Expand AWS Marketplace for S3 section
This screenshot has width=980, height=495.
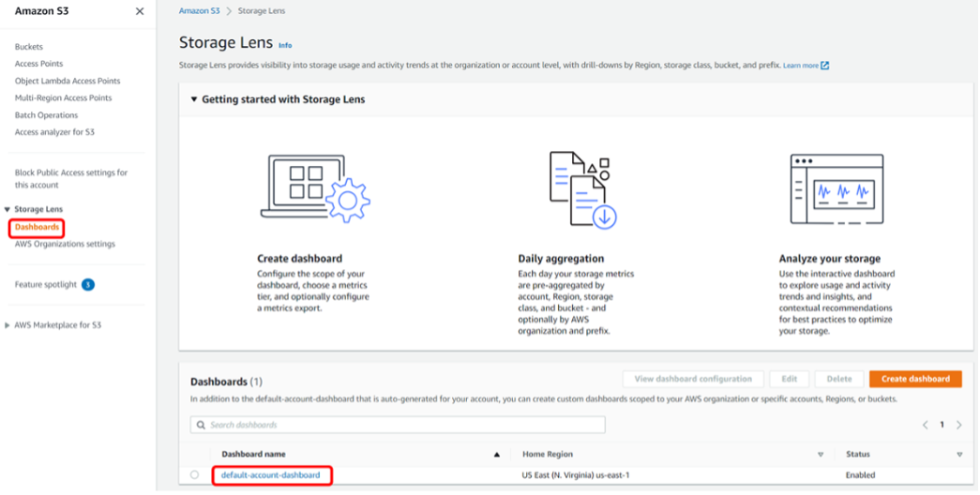[x=8, y=325]
